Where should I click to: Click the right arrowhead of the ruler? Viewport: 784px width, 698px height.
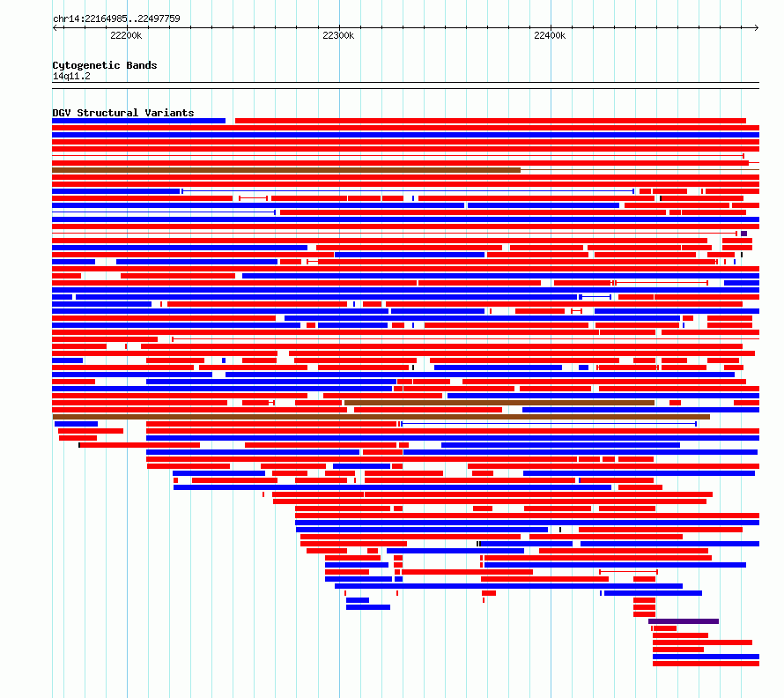click(757, 27)
